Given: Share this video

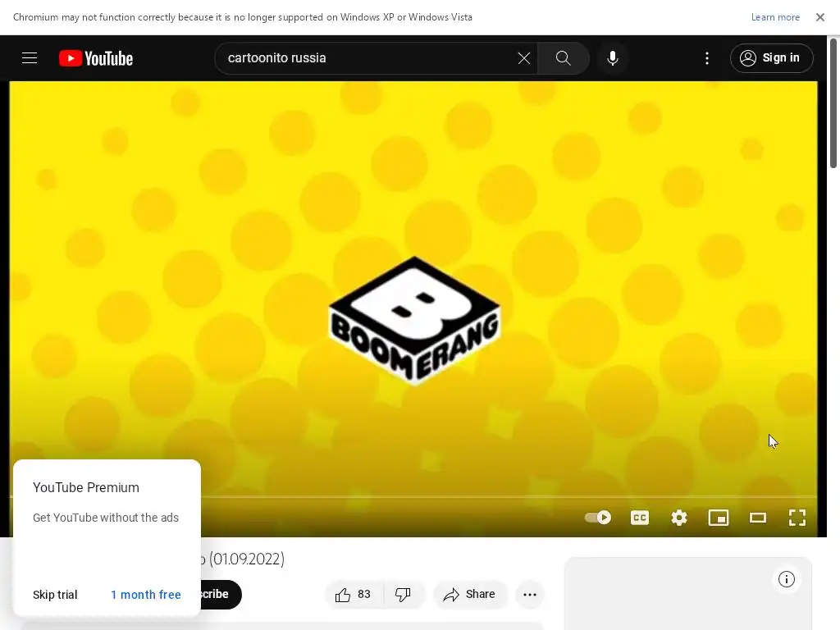Looking at the screenshot, I should [x=469, y=594].
